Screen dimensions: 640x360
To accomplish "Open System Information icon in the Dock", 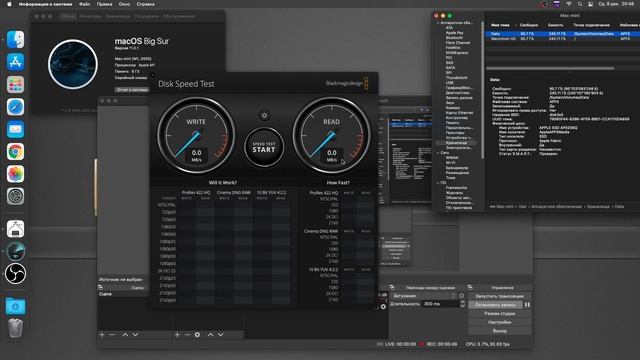I will coord(16,229).
